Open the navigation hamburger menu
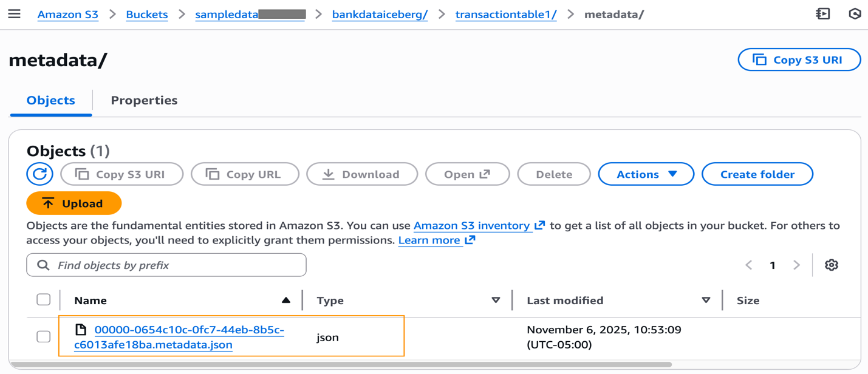 [x=15, y=13]
